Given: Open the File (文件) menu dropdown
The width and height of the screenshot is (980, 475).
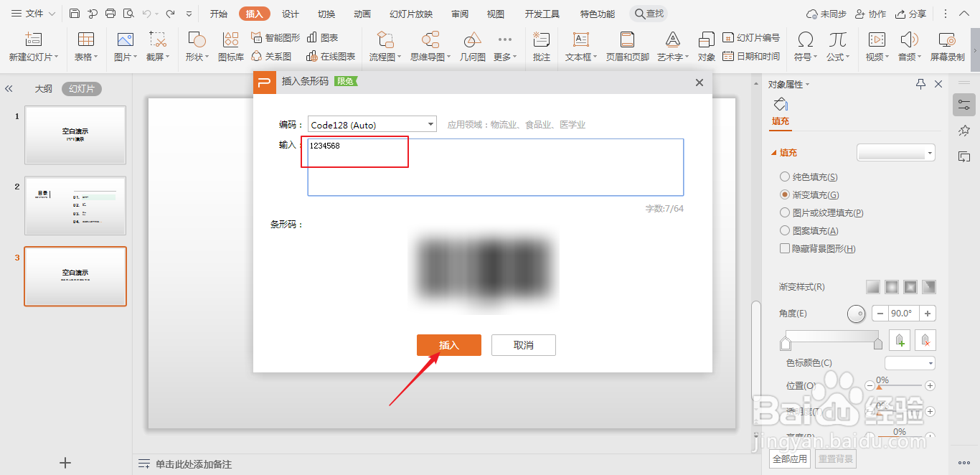Looking at the screenshot, I should pos(34,14).
